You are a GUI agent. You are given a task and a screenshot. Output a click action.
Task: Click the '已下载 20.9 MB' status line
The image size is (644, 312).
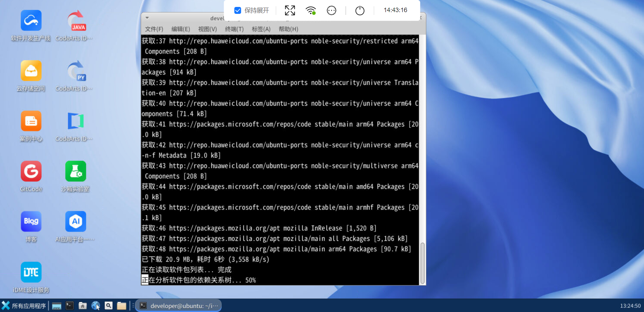205,259
